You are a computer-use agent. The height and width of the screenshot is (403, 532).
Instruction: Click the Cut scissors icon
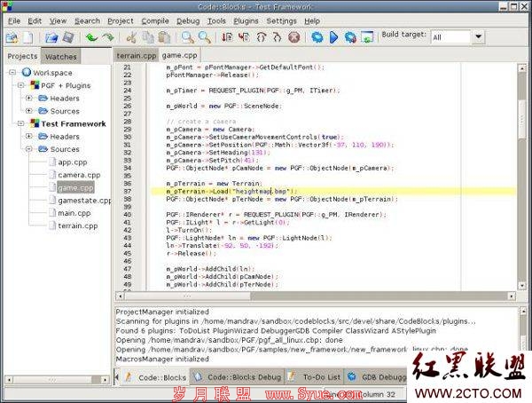(x=131, y=37)
